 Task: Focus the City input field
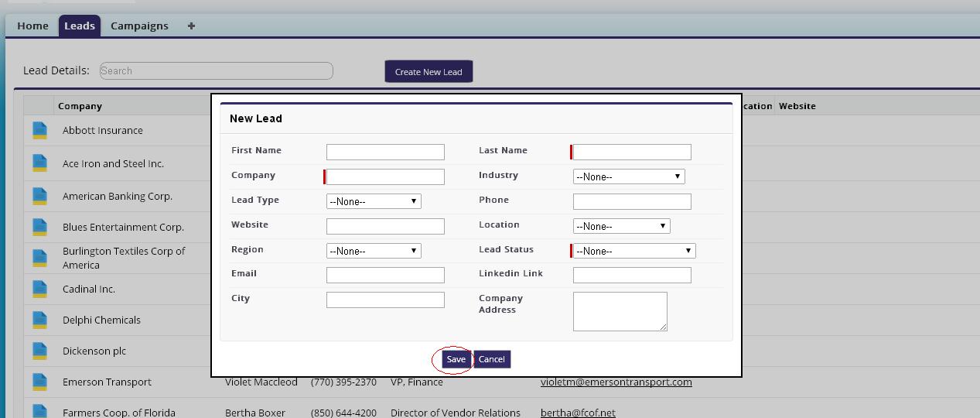[x=385, y=300]
